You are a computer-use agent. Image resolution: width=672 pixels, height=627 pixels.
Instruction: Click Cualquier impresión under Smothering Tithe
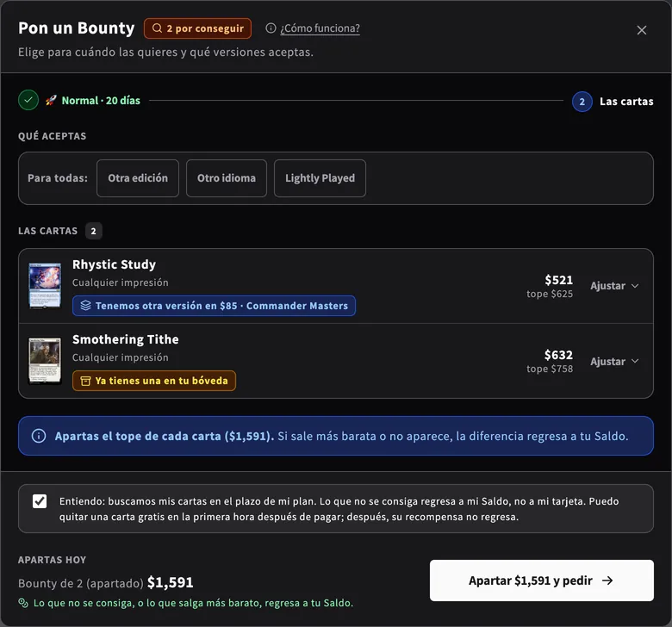[121, 357]
